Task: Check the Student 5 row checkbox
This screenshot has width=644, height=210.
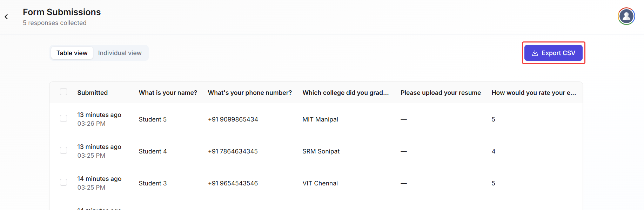Action: tap(63, 119)
